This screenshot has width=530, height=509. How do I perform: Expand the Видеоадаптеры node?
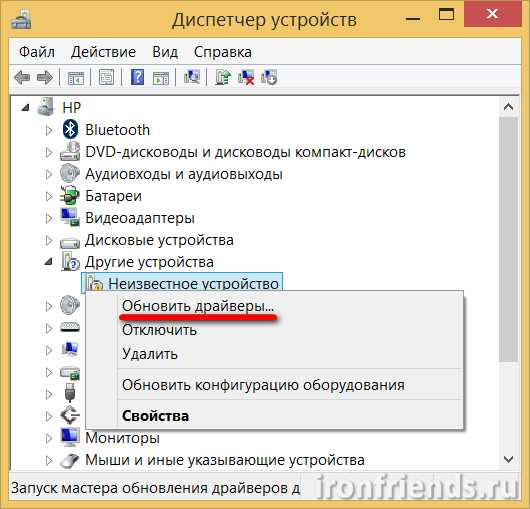click(x=49, y=218)
